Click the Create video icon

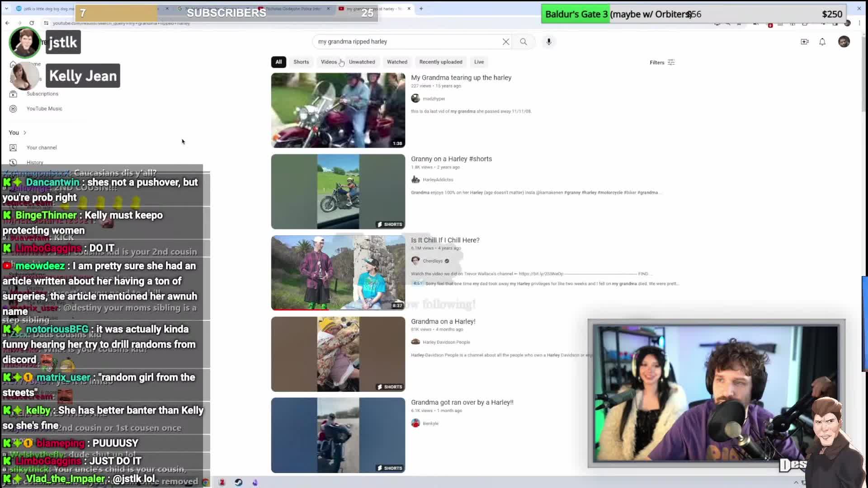[805, 42]
